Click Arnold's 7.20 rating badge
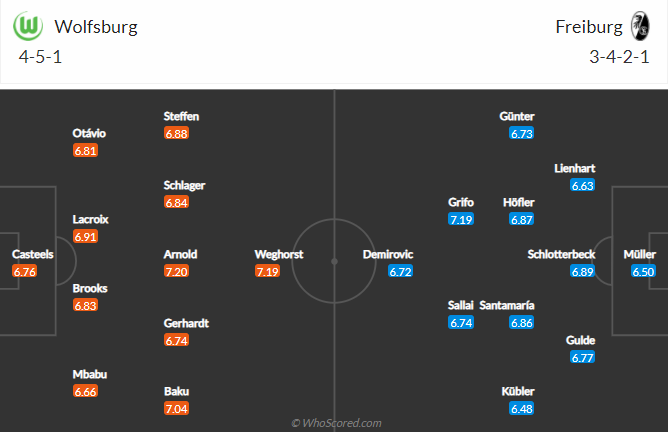Viewport: 668px width, 432px height. [176, 271]
